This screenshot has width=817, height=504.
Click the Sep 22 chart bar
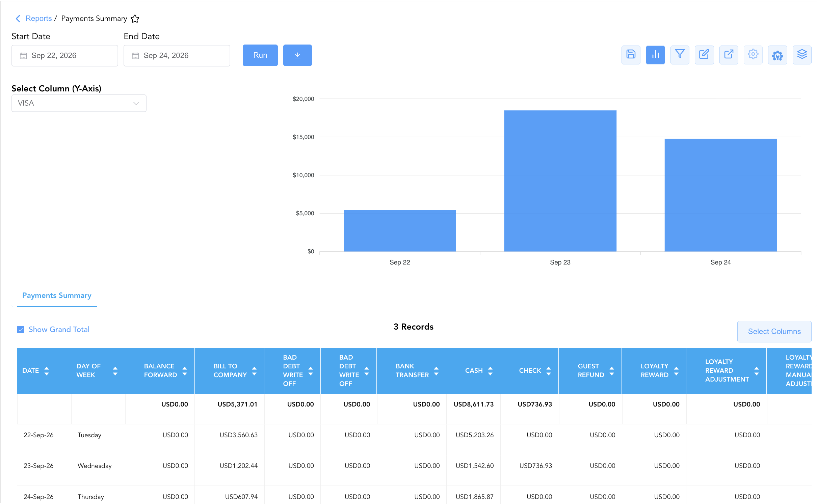click(x=400, y=231)
